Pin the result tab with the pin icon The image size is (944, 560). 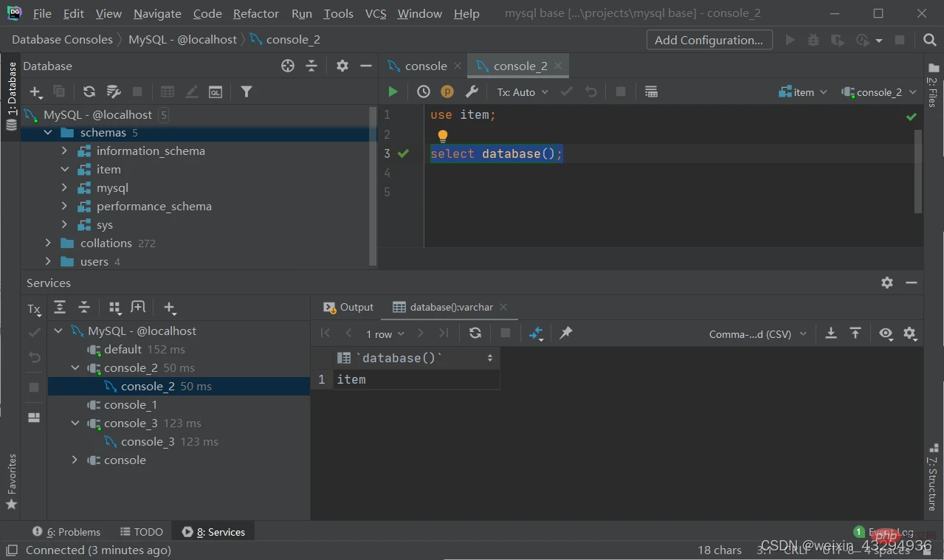565,333
